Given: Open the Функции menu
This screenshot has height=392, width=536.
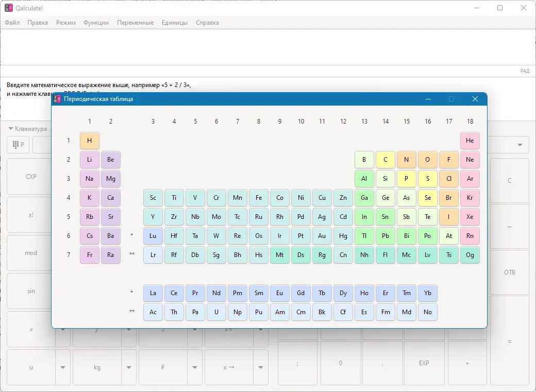Looking at the screenshot, I should click(96, 23).
